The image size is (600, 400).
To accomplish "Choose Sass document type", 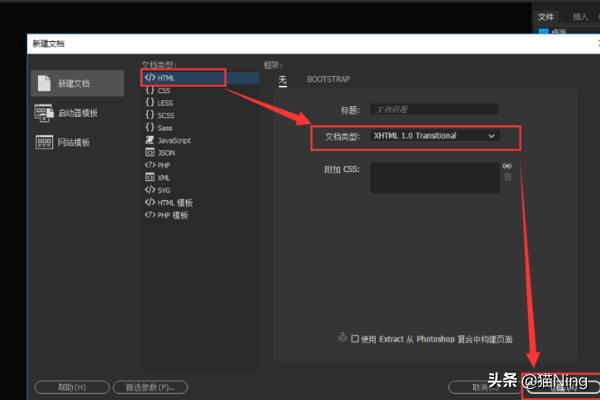I will [x=159, y=127].
